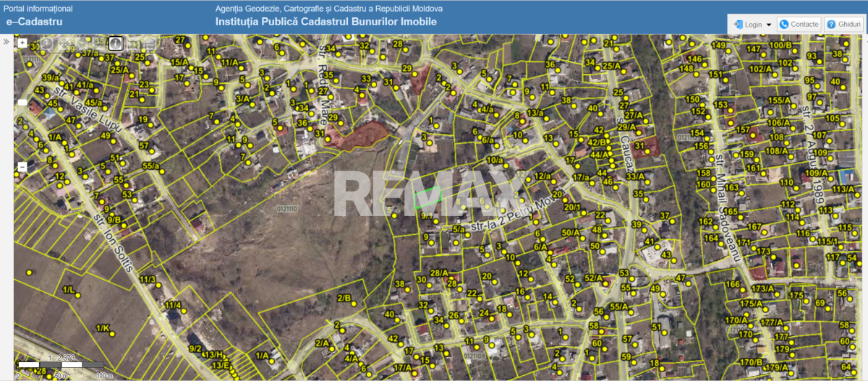Click the question mark Ghiduri icon

[831, 25]
